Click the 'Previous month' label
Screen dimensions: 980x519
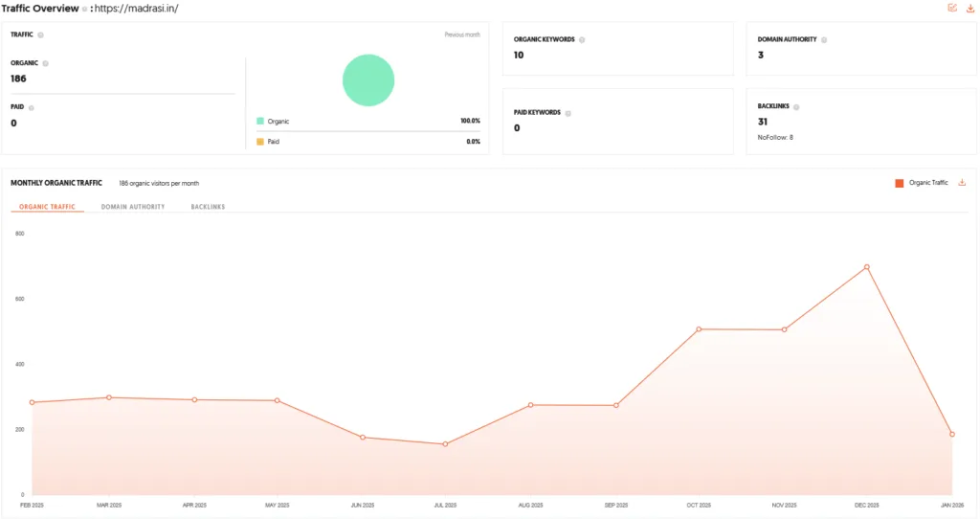[x=462, y=35]
